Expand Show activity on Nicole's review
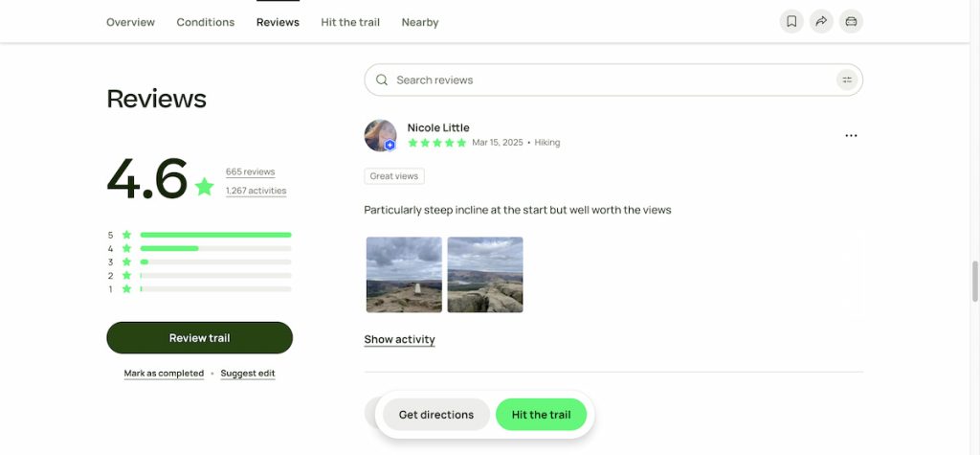The width and height of the screenshot is (980, 455). (x=399, y=339)
